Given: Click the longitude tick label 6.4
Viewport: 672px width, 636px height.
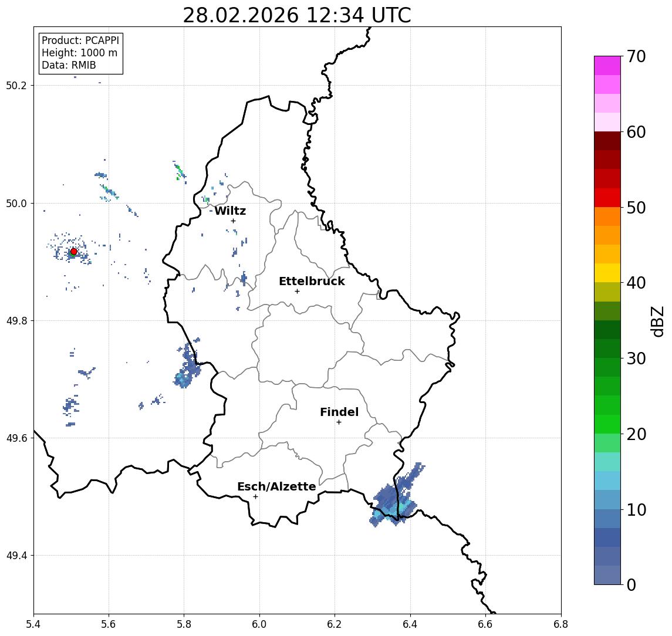Looking at the screenshot, I should 410,624.
